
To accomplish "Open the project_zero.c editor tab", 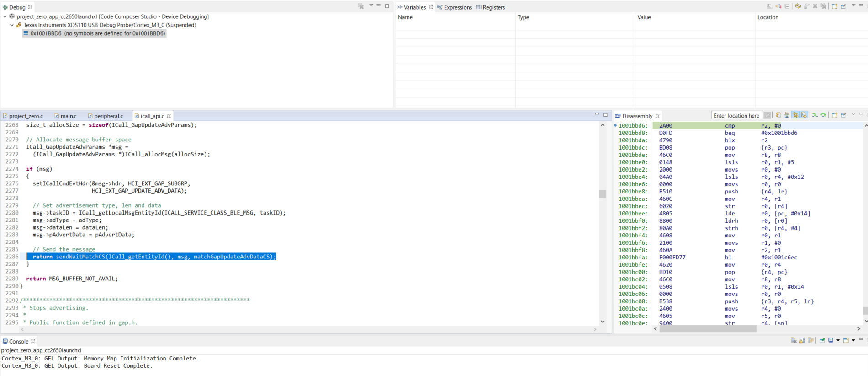I will tap(23, 116).
